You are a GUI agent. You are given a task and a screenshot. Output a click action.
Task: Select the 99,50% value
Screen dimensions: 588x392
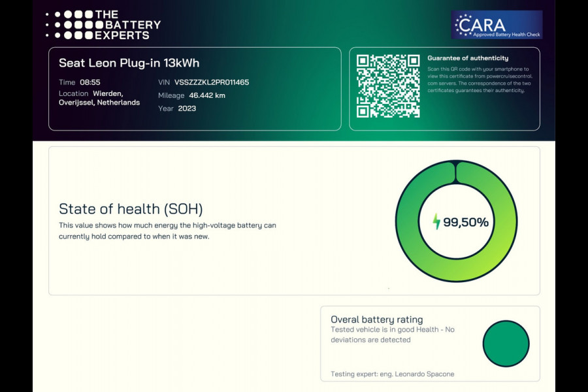tap(466, 222)
